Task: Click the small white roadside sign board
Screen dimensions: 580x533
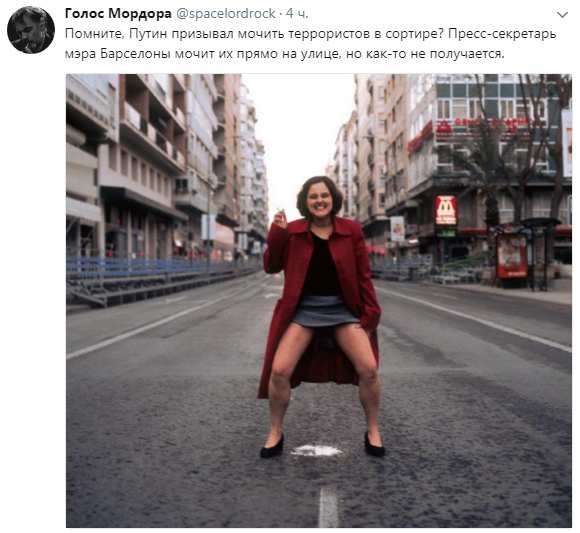Action: click(397, 229)
